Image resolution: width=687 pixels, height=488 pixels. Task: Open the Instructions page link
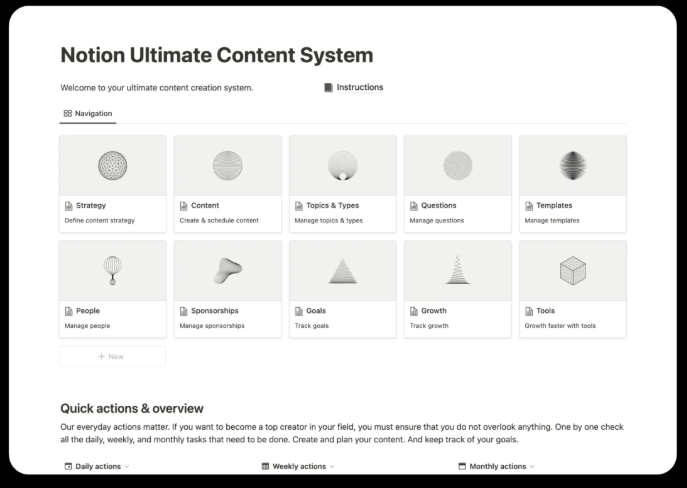point(360,87)
